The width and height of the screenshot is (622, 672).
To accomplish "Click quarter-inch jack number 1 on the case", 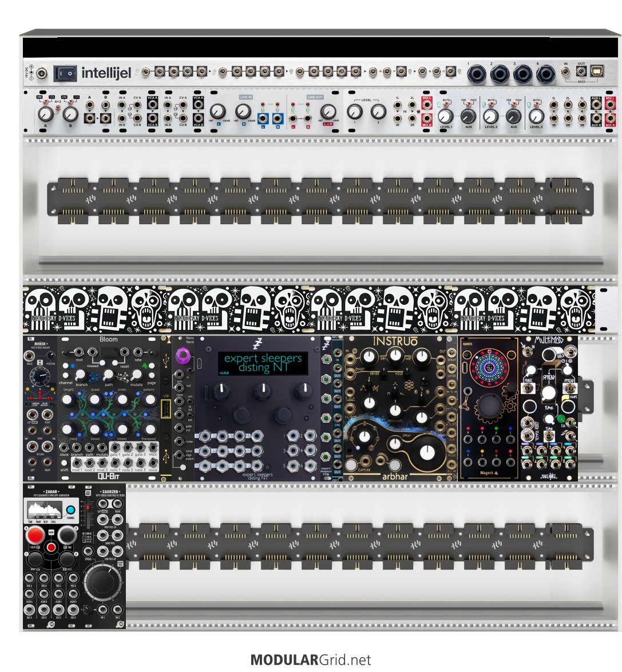I will pos(476,74).
